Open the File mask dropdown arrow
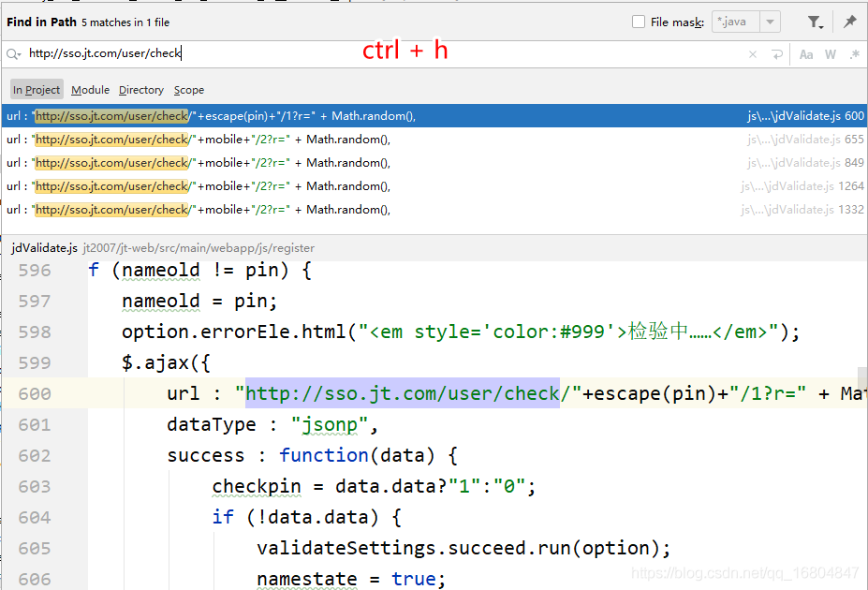868x590 pixels. click(770, 22)
